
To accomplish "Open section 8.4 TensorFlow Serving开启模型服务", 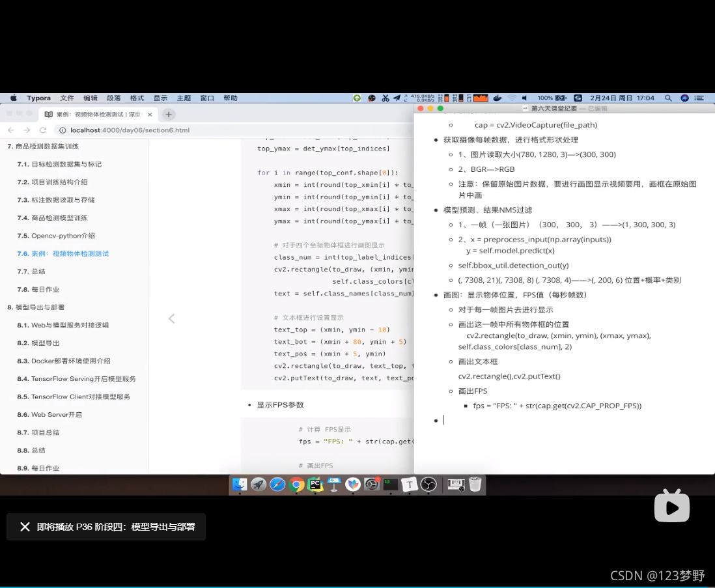I will pyautogui.click(x=77, y=379).
